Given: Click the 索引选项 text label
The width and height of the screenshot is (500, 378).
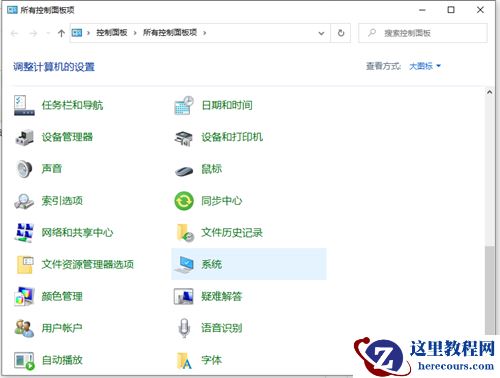Looking at the screenshot, I should click(62, 201).
